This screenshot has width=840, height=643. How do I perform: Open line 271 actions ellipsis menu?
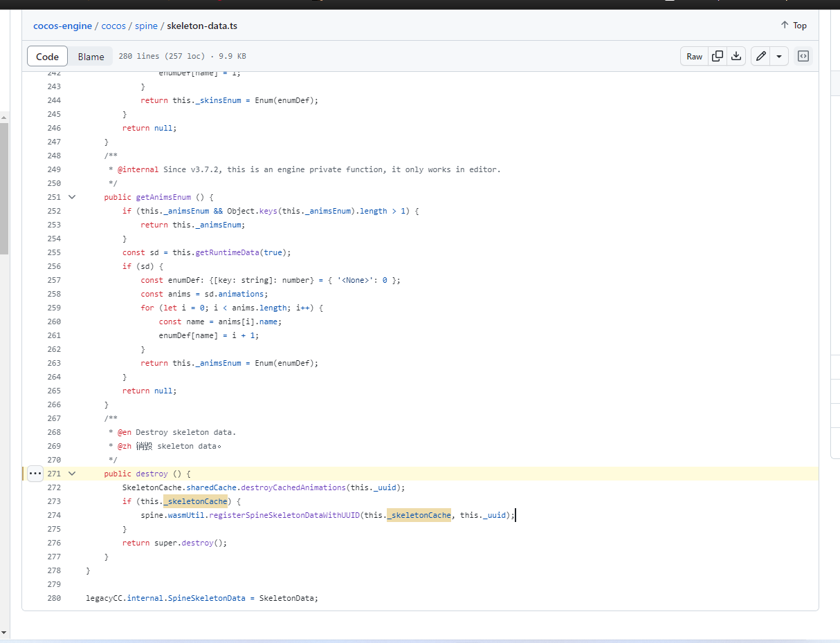point(35,474)
